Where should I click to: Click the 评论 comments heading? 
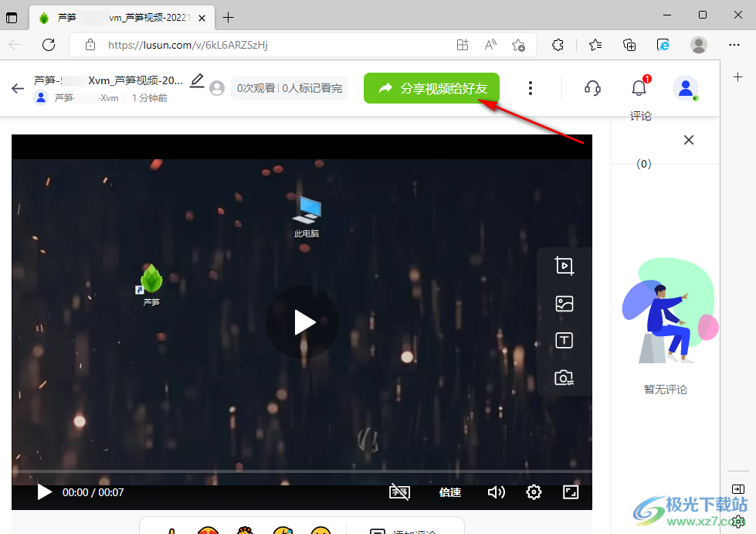641,116
